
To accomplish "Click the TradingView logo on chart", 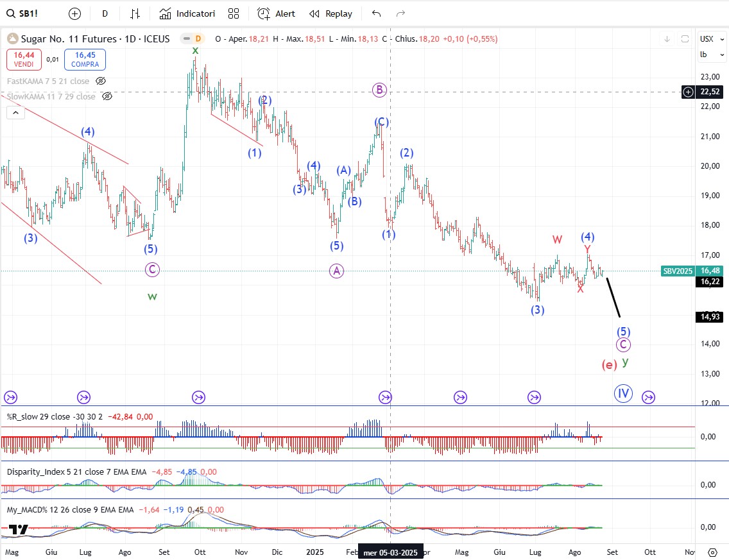I will [x=19, y=529].
